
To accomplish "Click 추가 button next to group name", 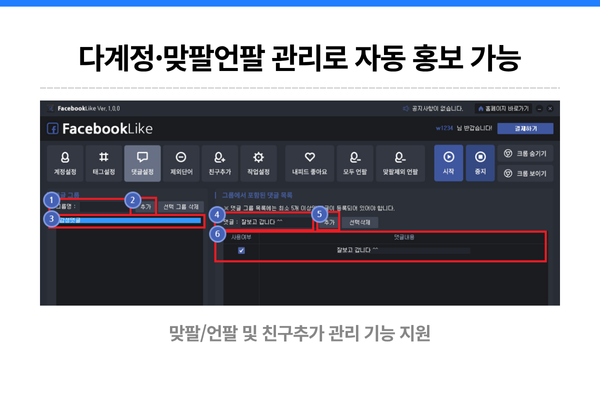I will coord(146,207).
